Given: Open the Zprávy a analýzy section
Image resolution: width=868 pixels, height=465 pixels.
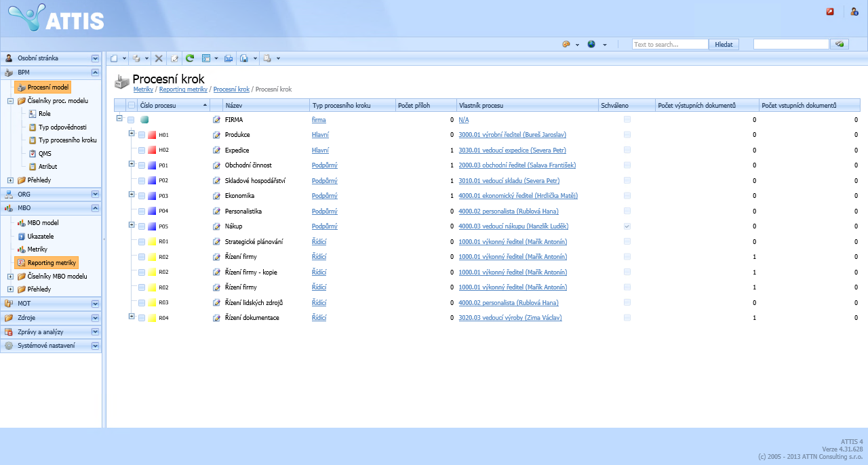Looking at the screenshot, I should 51,331.
